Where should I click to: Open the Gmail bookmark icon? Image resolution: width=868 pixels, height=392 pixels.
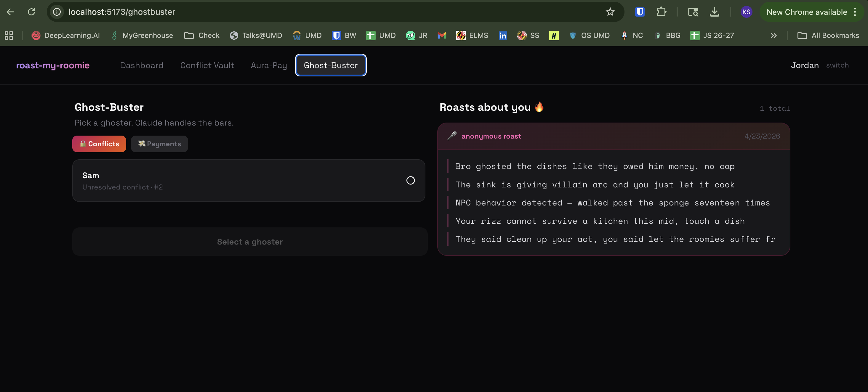click(441, 35)
